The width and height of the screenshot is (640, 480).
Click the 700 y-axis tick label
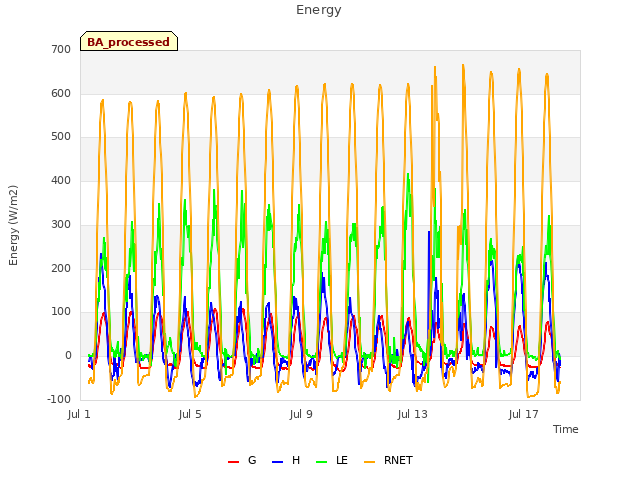tap(61, 50)
